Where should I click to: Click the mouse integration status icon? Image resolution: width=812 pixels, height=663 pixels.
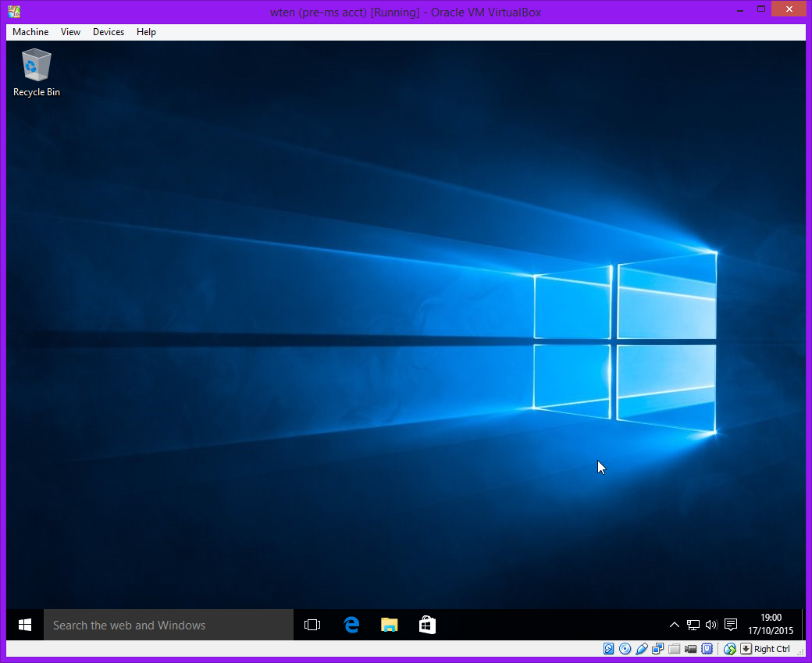click(x=730, y=649)
